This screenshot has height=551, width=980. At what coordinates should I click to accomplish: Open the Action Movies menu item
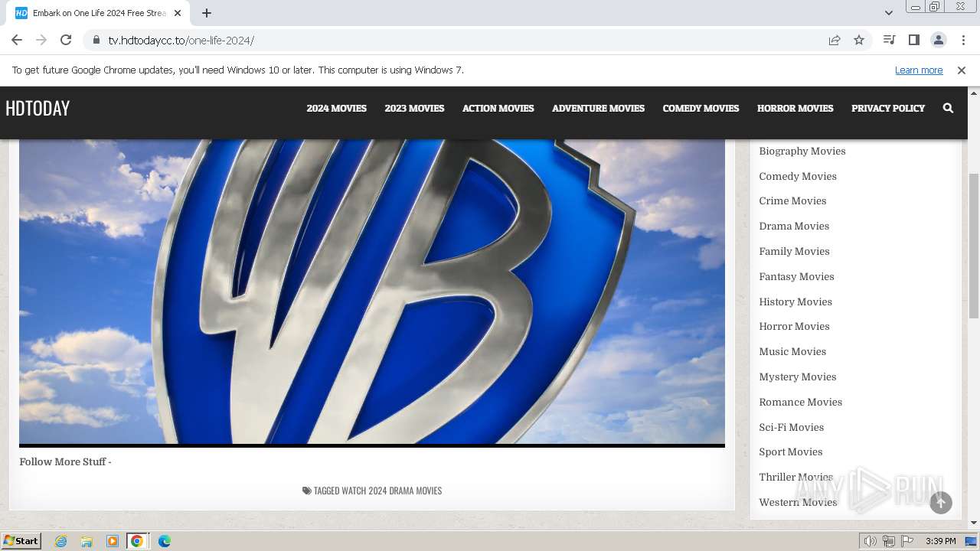pyautogui.click(x=498, y=108)
